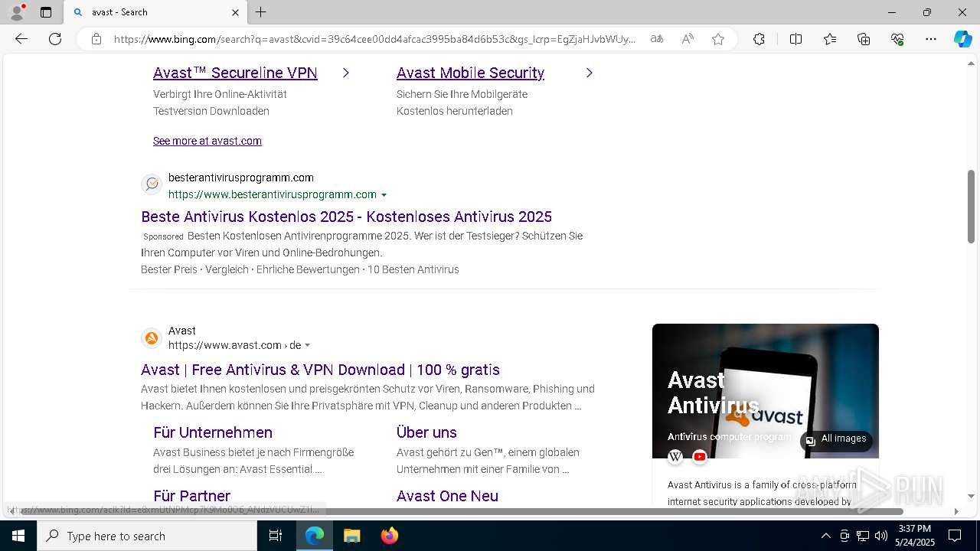The height and width of the screenshot is (551, 980).
Task: Click taskbar search box
Action: click(x=147, y=536)
